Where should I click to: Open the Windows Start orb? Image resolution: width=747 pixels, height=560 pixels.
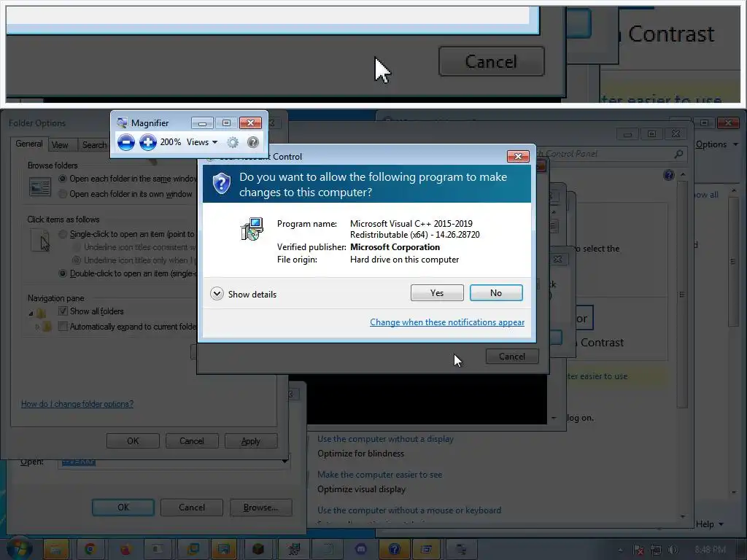click(19, 548)
